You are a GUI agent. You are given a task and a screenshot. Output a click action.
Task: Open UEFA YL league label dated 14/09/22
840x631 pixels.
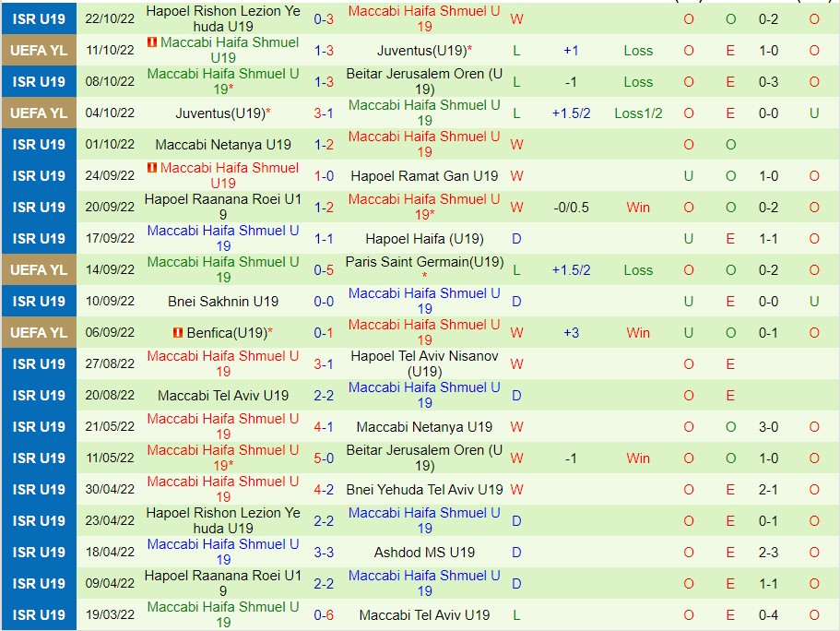click(39, 269)
